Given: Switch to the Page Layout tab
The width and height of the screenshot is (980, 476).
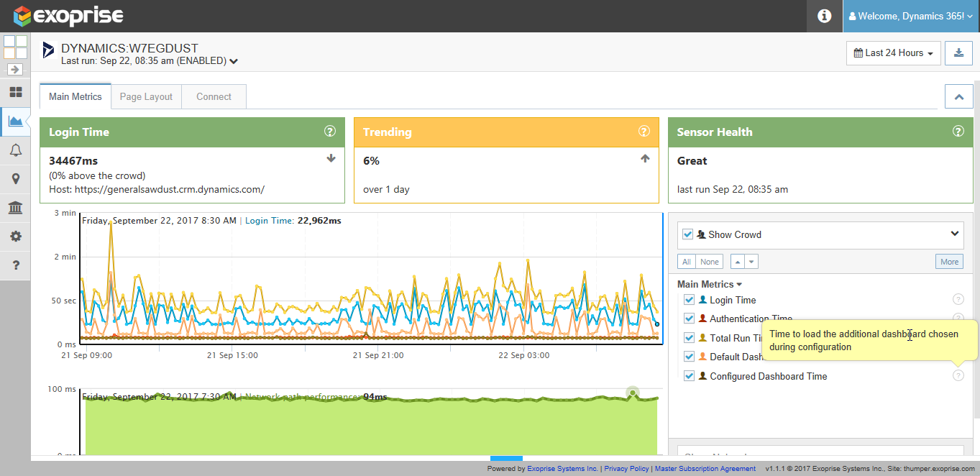Looking at the screenshot, I should 146,96.
